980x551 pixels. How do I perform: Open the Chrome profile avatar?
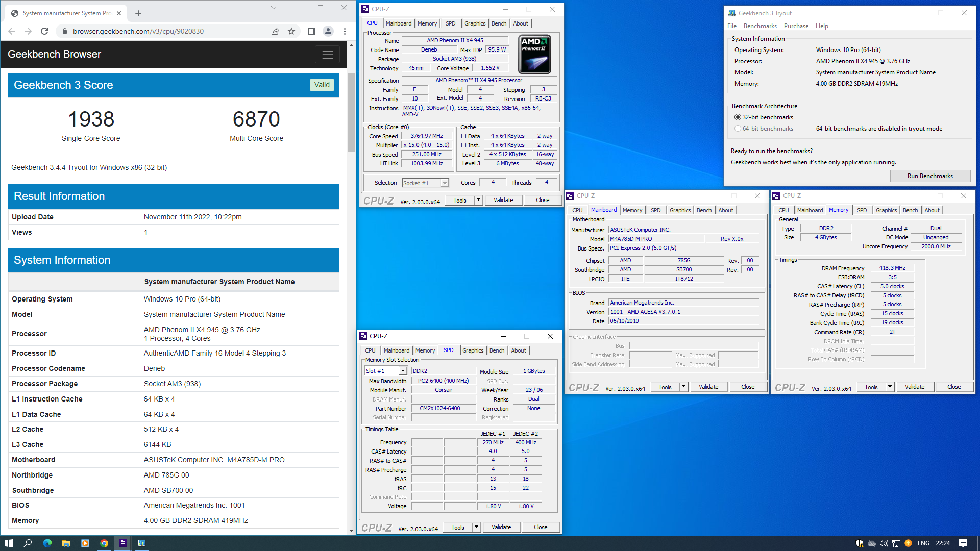[x=328, y=31]
